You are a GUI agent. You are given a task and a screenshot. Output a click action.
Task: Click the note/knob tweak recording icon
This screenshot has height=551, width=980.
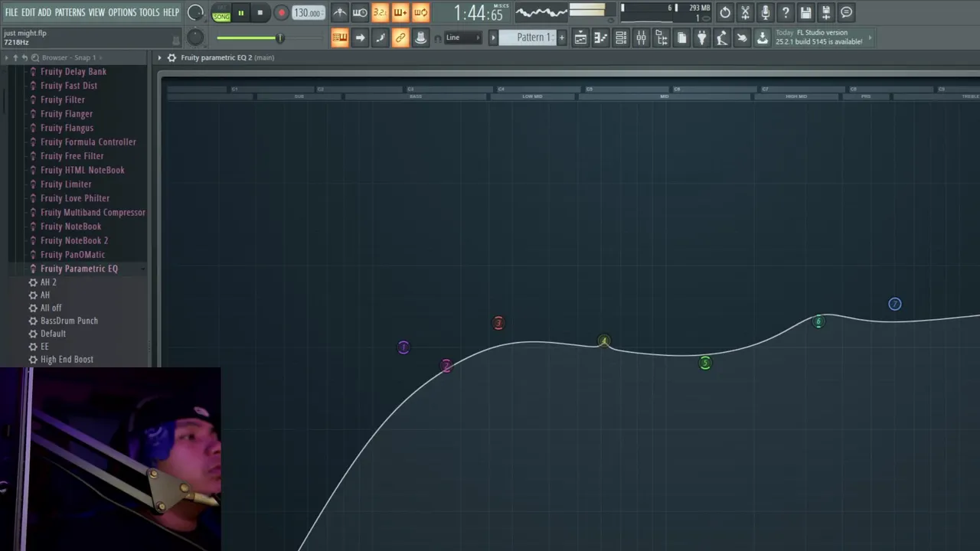[420, 37]
